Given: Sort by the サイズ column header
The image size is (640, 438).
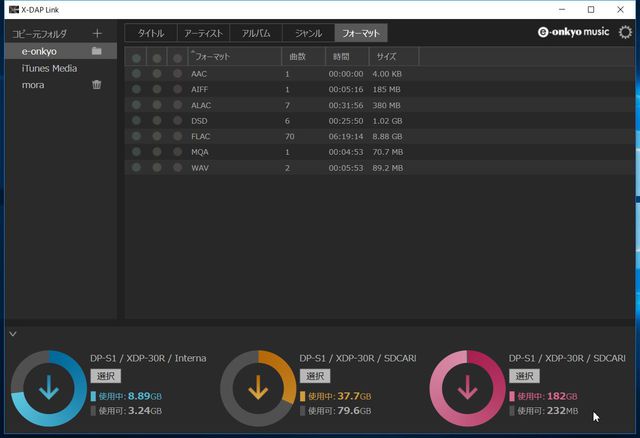Looking at the screenshot, I should (392, 57).
